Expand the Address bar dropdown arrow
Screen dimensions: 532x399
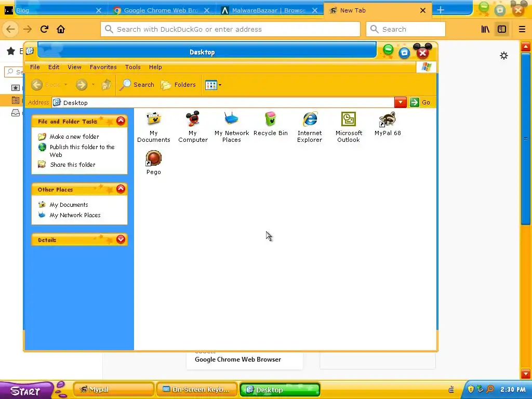pos(401,102)
